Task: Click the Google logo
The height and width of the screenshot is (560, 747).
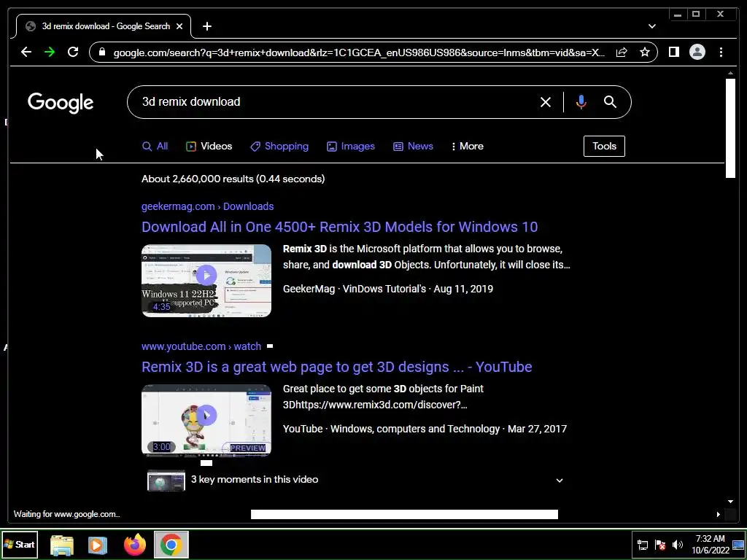Action: click(61, 103)
